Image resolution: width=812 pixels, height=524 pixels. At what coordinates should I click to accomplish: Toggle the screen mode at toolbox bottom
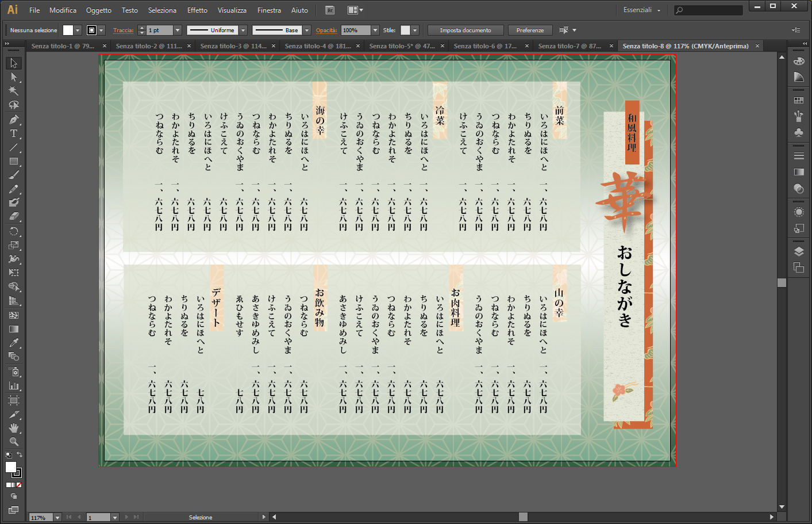tap(14, 510)
